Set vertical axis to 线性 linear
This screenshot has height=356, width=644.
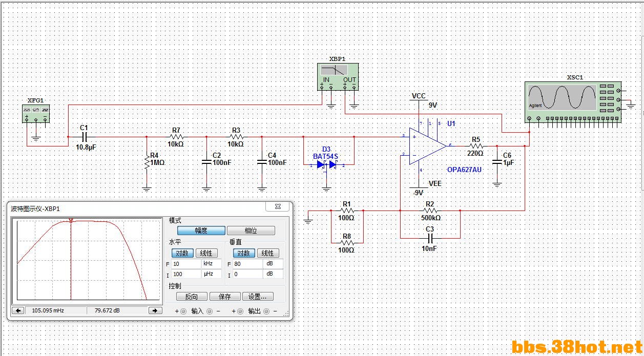pos(267,253)
